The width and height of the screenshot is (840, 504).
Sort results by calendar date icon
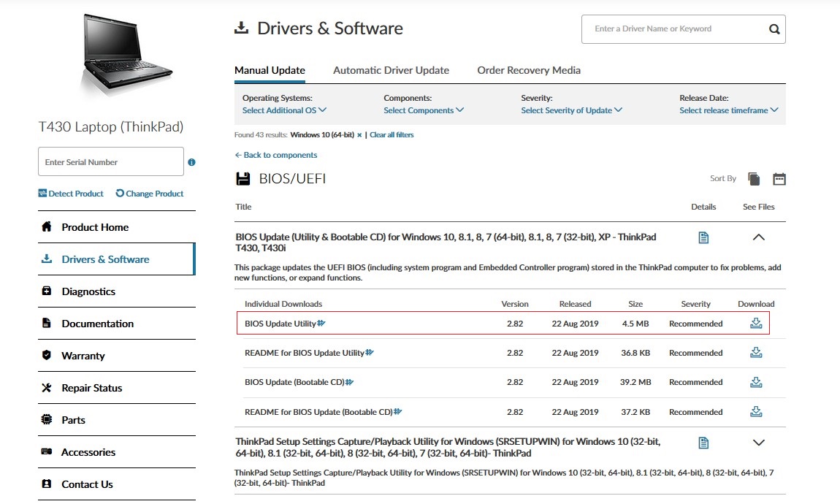(779, 179)
